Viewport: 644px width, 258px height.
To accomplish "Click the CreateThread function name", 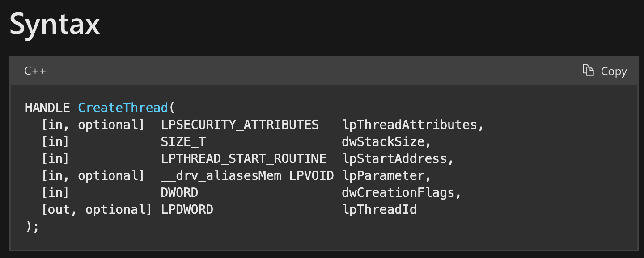I will pos(123,108).
